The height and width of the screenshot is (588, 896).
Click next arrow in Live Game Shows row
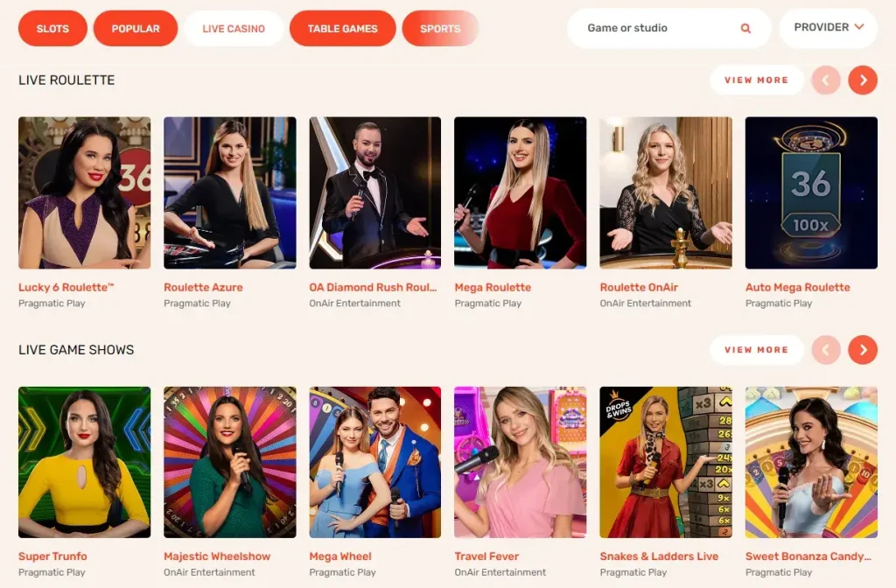click(862, 350)
